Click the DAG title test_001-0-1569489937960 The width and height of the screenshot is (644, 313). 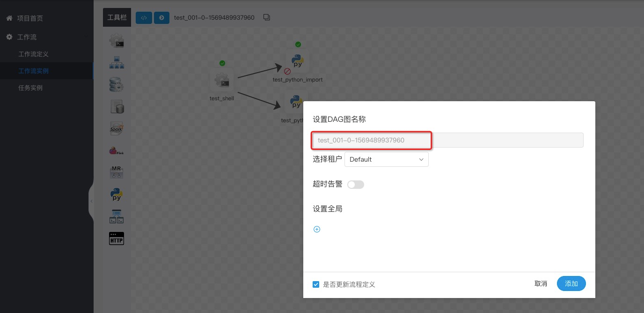(x=214, y=17)
